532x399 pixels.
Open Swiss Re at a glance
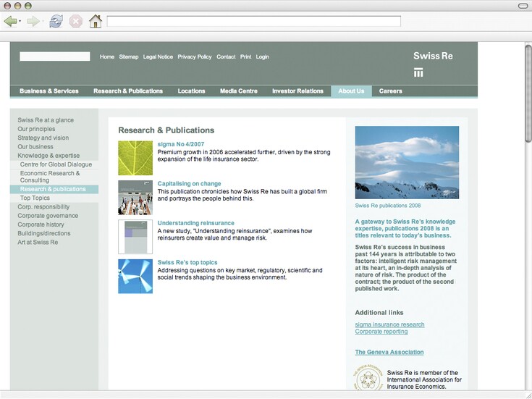tap(46, 120)
